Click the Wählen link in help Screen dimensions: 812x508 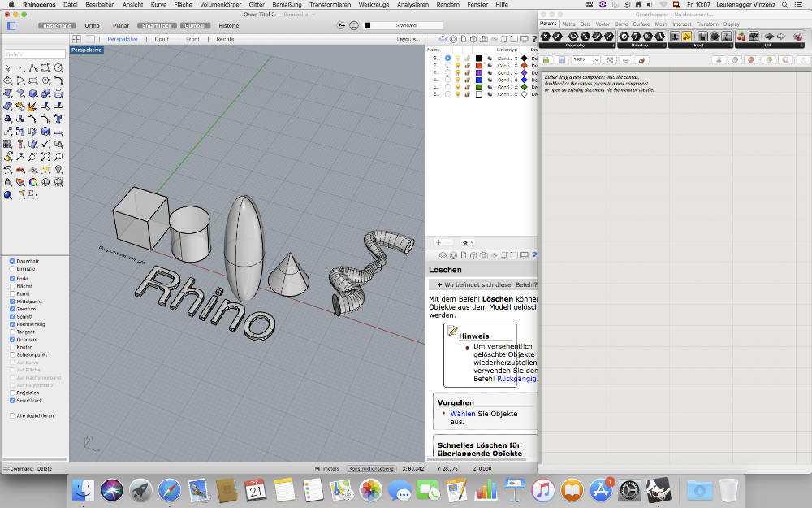coord(463,414)
